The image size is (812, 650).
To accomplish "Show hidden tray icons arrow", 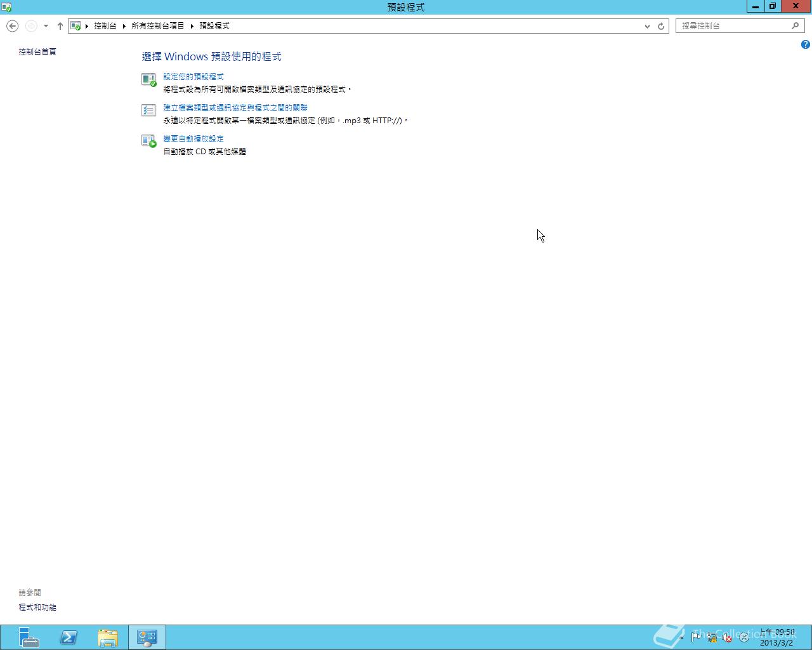I will pyautogui.click(x=683, y=637).
